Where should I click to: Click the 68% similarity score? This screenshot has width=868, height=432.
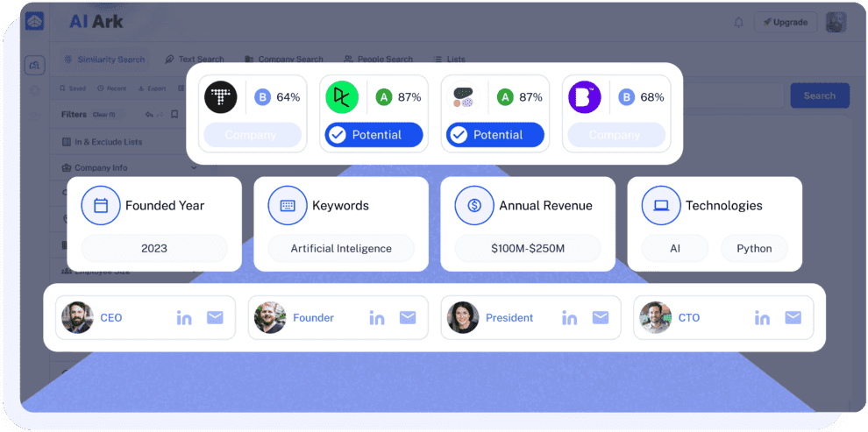(x=652, y=97)
